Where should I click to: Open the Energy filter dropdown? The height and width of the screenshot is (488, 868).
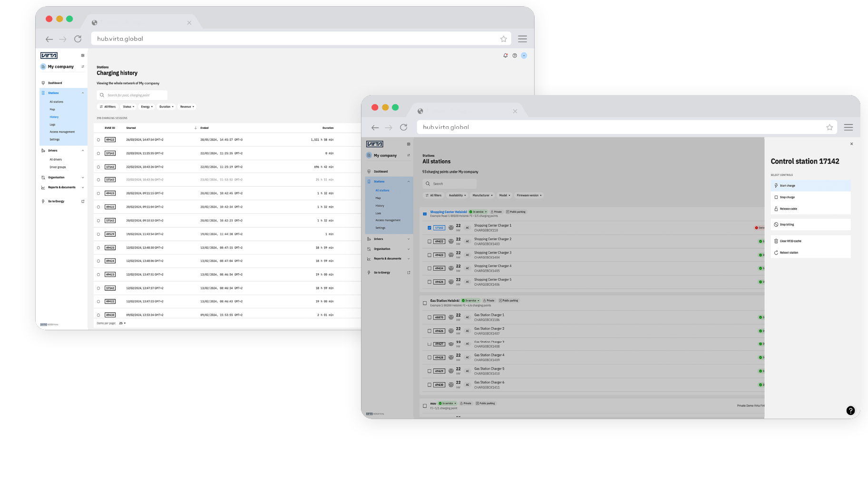point(146,107)
